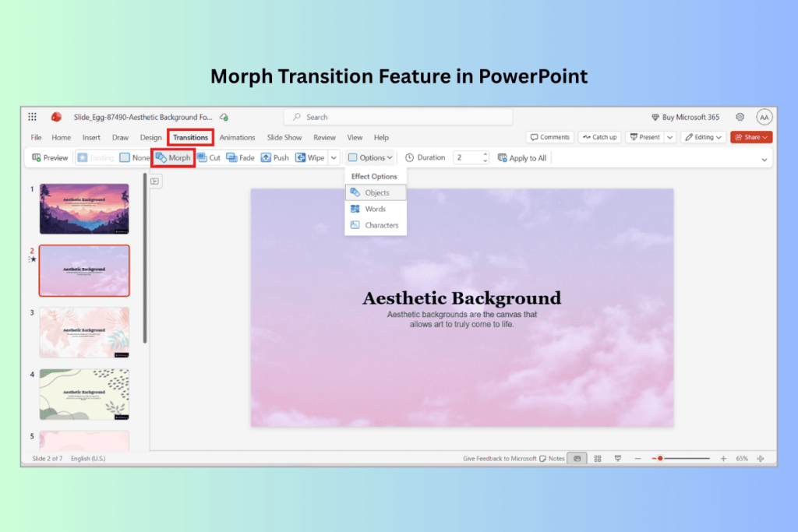The height and width of the screenshot is (532, 798).
Task: Select slide 4 thumbnail
Action: point(84,395)
